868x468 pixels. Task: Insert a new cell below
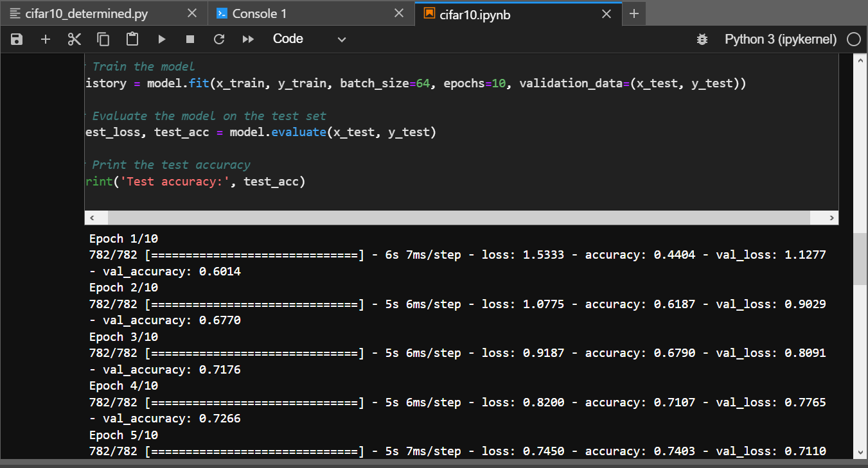point(45,39)
